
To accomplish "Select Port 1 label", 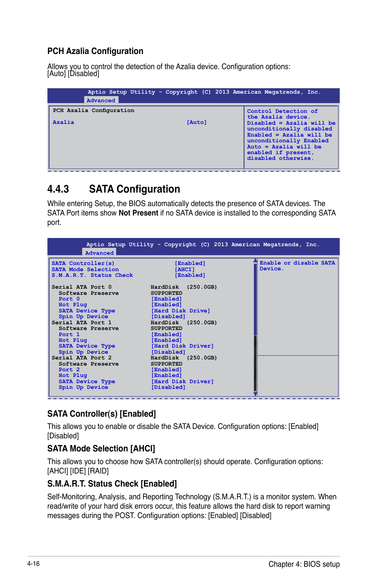I will (x=69, y=334).
